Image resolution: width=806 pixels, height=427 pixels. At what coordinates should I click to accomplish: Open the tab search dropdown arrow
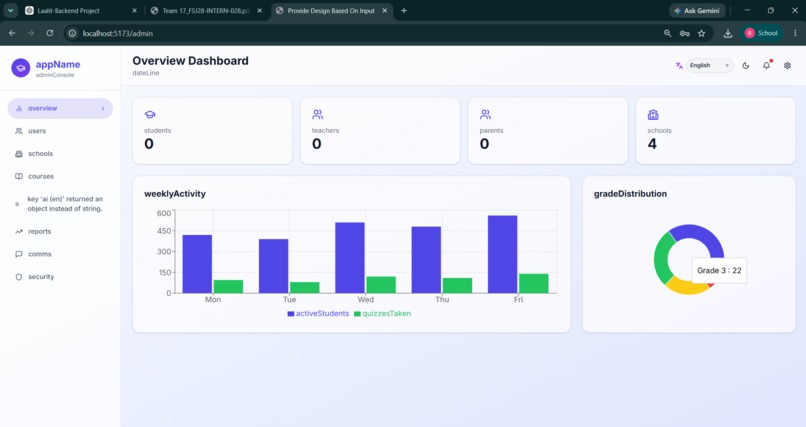[x=10, y=11]
